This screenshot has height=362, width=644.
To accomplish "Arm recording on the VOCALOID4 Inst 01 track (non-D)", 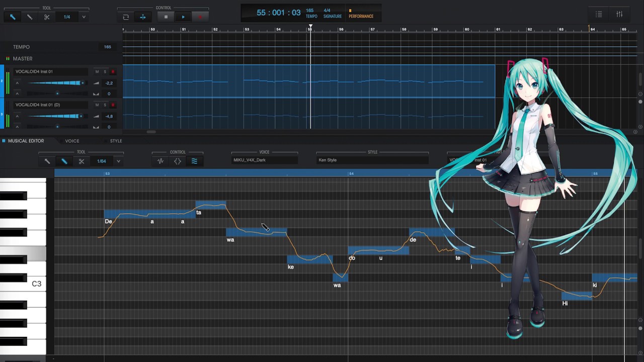I will 113,71.
